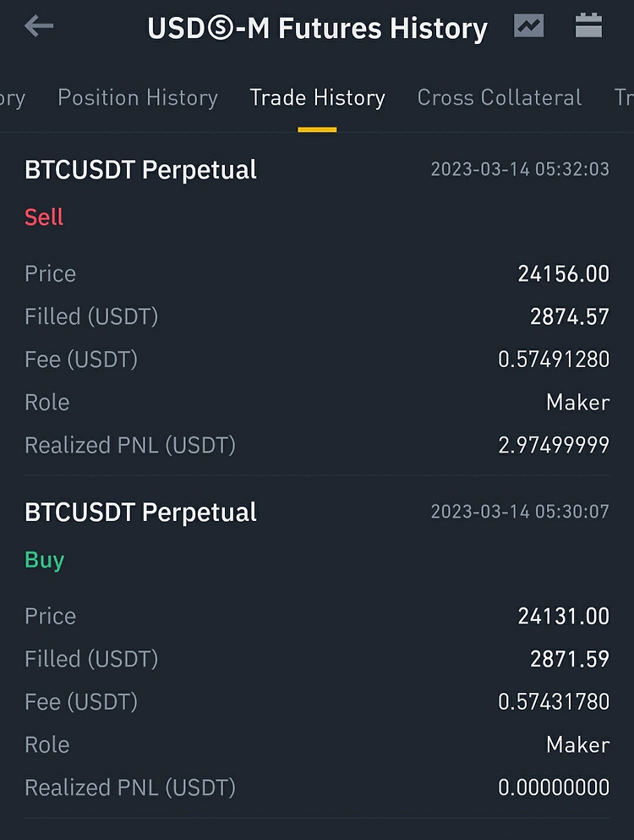The height and width of the screenshot is (840, 634).
Task: Tap the green Buy label
Action: pos(45,560)
